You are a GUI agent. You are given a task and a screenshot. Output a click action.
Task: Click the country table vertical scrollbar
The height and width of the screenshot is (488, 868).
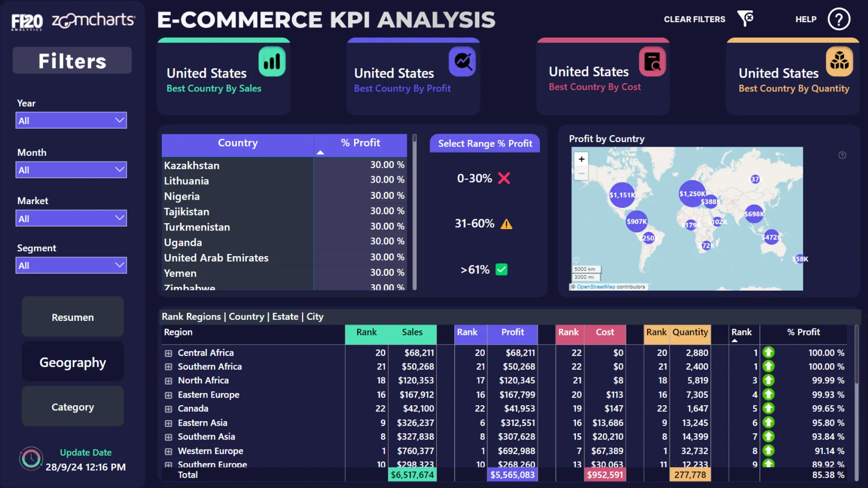(415, 211)
